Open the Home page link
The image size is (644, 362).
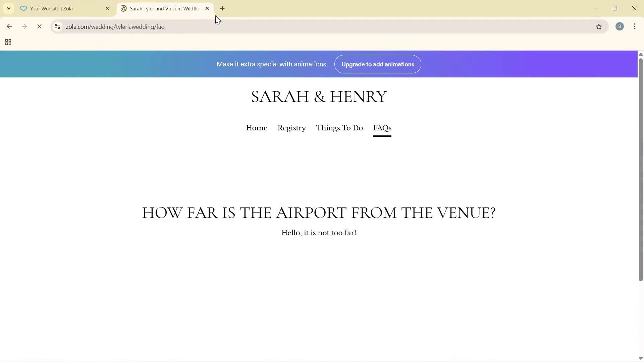tap(257, 128)
